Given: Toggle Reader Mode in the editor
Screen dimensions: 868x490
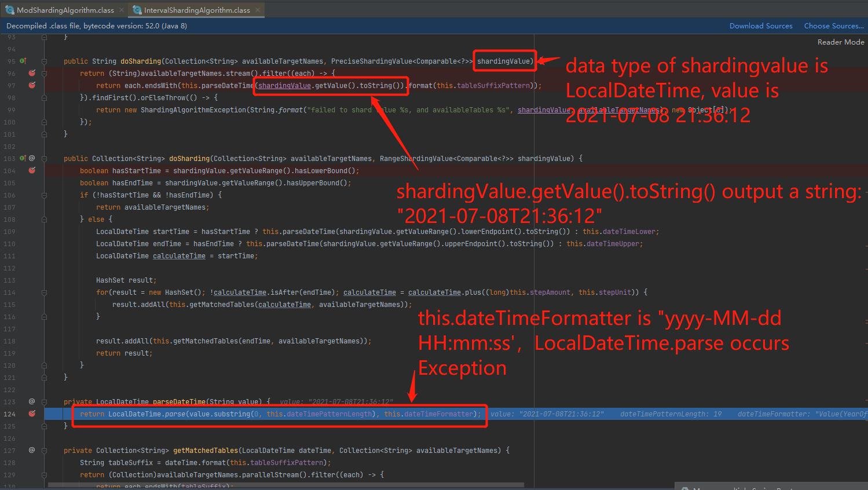Looking at the screenshot, I should click(840, 42).
